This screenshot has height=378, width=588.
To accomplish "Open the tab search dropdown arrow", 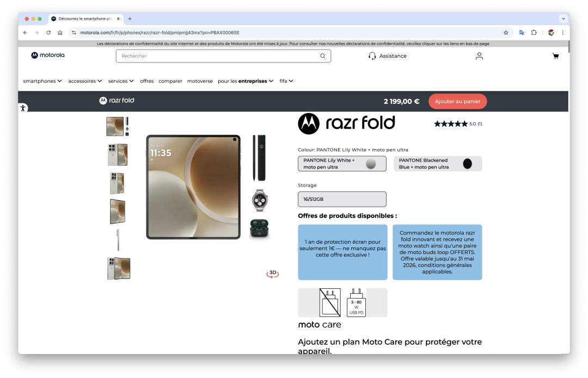I will point(563,18).
